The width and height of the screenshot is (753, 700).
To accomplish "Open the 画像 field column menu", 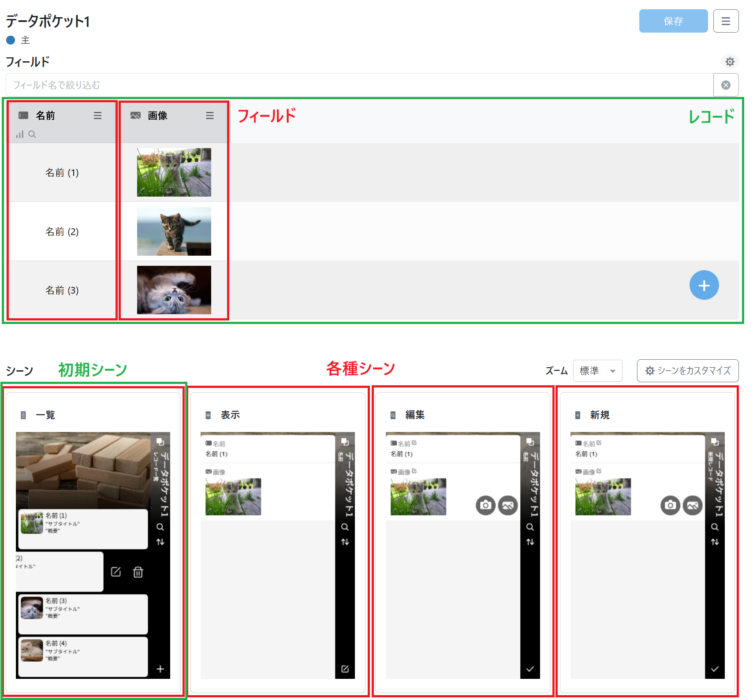I will pyautogui.click(x=210, y=115).
